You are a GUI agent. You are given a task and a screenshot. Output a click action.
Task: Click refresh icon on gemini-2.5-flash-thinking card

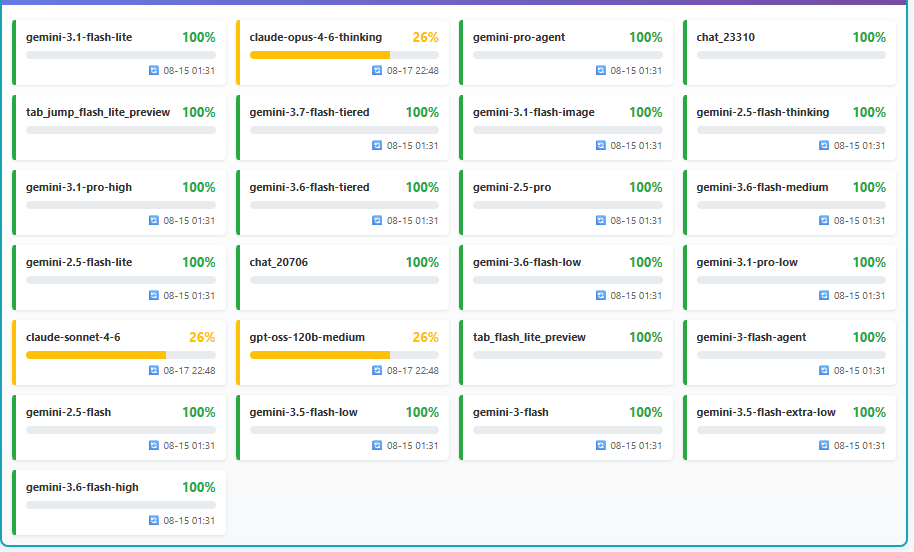(x=824, y=146)
